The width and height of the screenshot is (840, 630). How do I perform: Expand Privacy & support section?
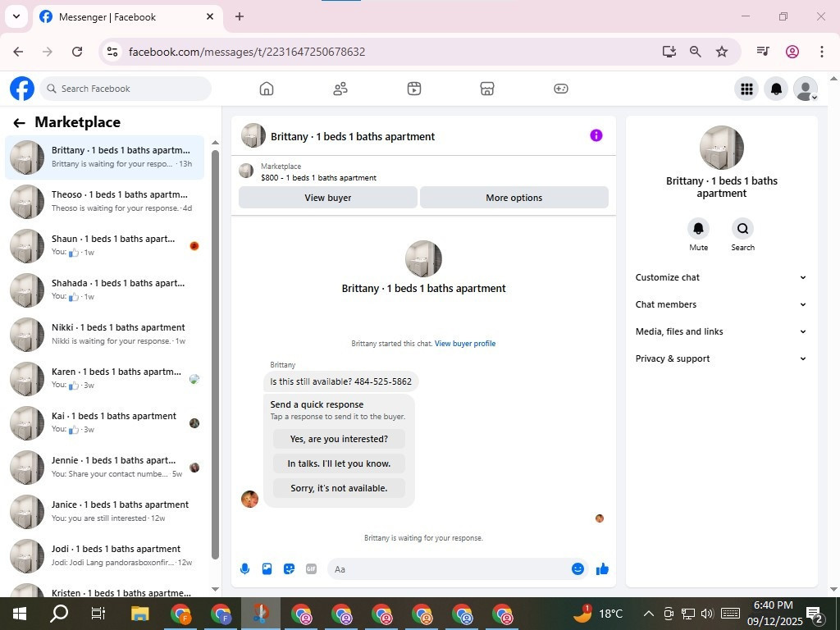(721, 359)
